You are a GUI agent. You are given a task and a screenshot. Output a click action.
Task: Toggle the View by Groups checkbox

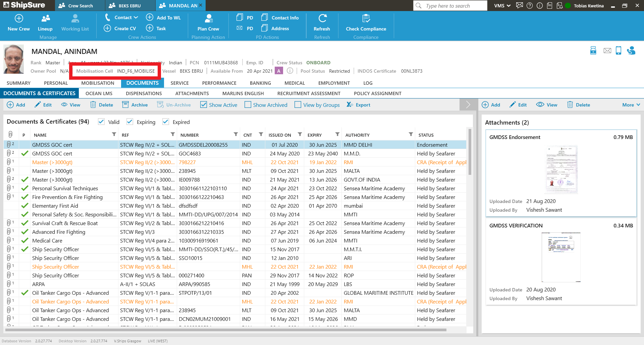[298, 105]
